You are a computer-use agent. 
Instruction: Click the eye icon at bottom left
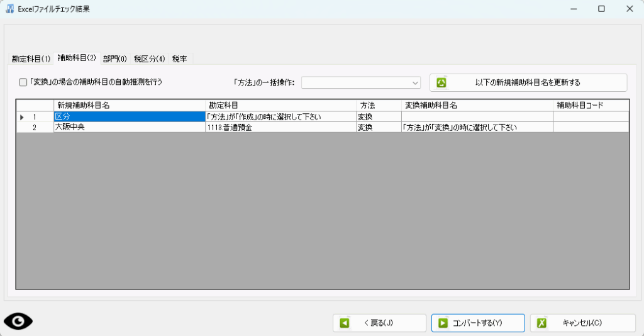[x=18, y=322]
